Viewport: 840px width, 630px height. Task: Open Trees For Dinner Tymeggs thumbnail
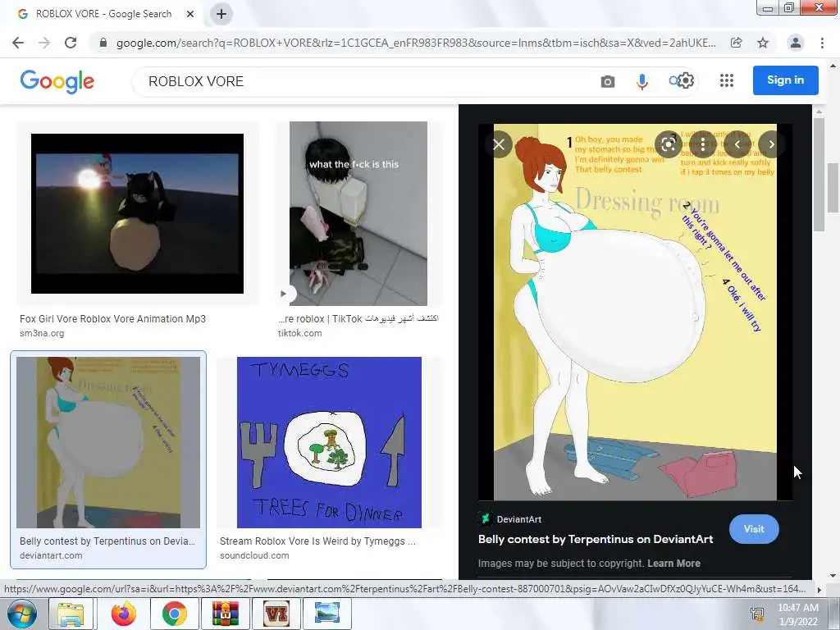pyautogui.click(x=329, y=442)
